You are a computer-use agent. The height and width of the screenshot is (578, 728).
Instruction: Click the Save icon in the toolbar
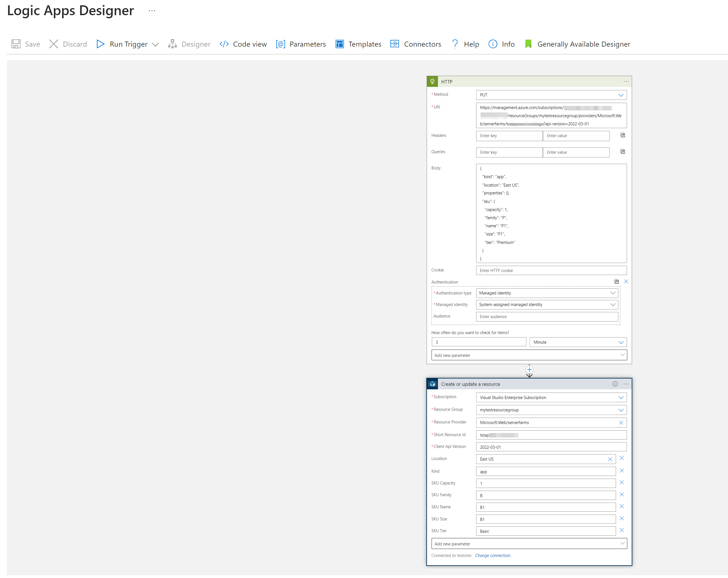[16, 44]
